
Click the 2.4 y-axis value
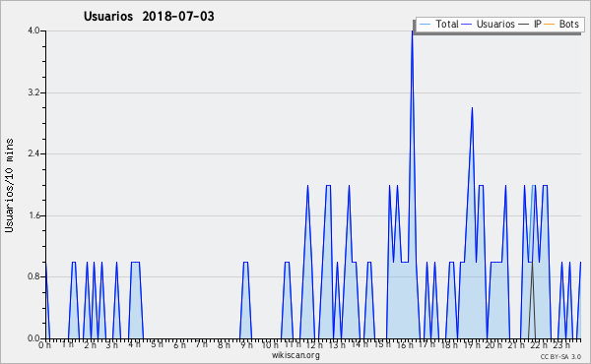(33, 153)
